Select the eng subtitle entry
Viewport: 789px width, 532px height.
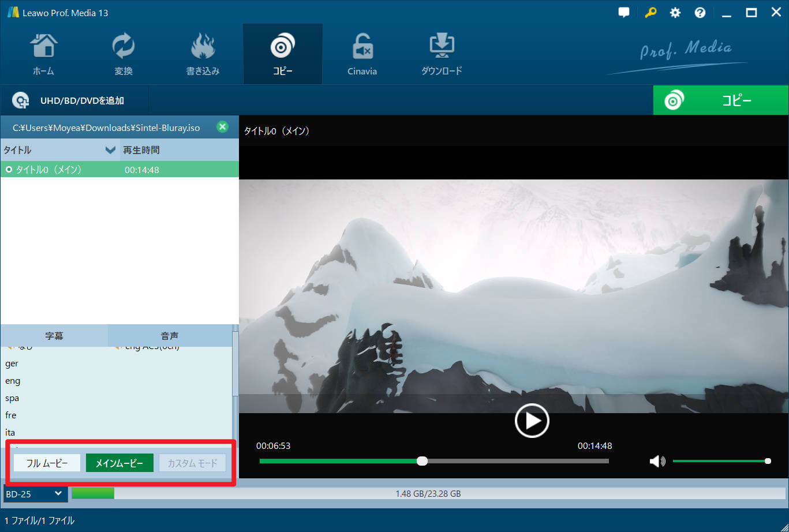point(13,381)
